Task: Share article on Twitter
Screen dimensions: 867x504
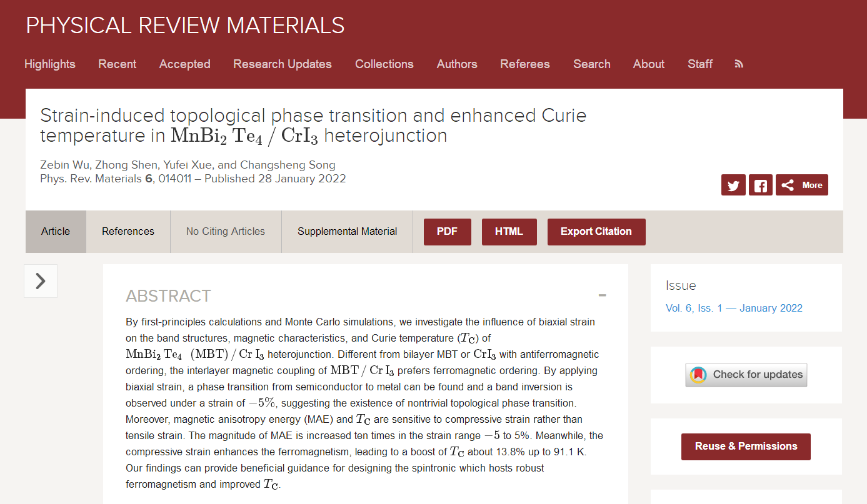Action: pyautogui.click(x=733, y=185)
